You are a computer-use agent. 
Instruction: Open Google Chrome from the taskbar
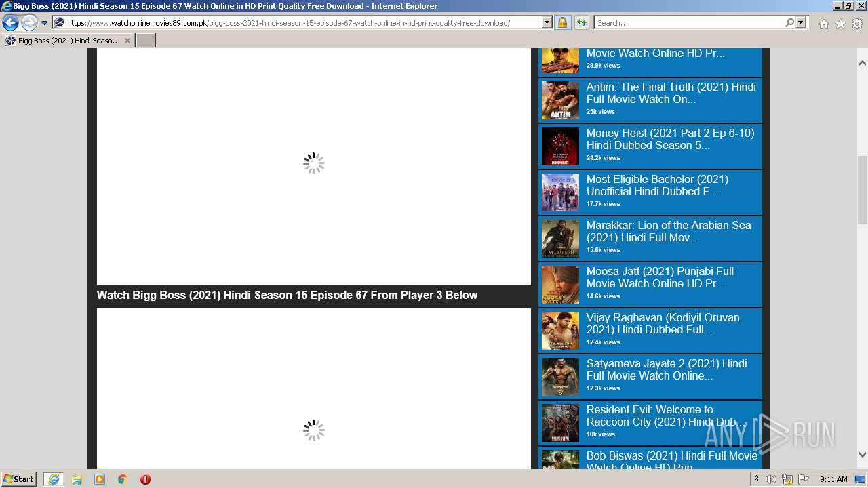122,479
